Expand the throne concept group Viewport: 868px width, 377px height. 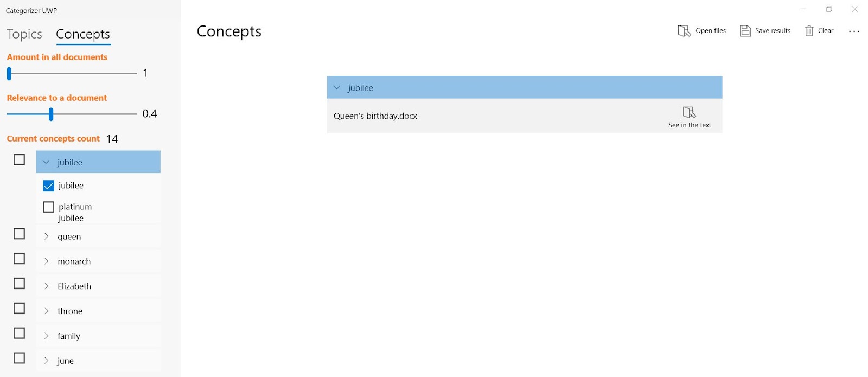tap(46, 311)
